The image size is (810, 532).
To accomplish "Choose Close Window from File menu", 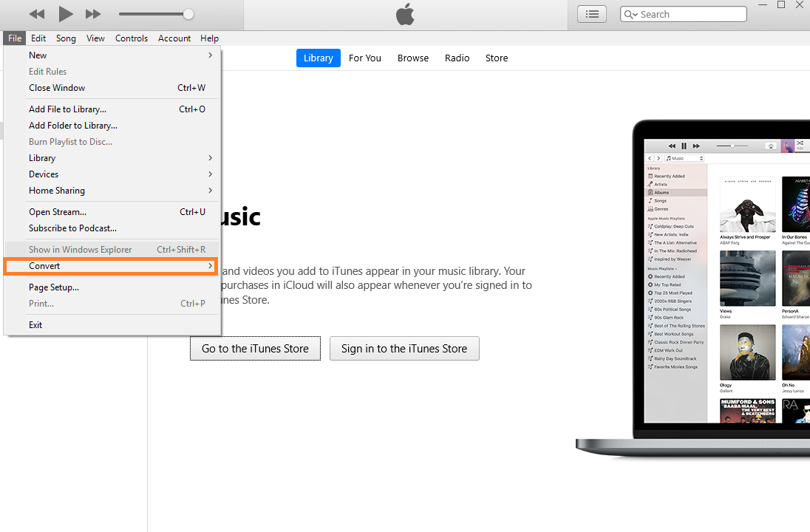I will pyautogui.click(x=112, y=88).
